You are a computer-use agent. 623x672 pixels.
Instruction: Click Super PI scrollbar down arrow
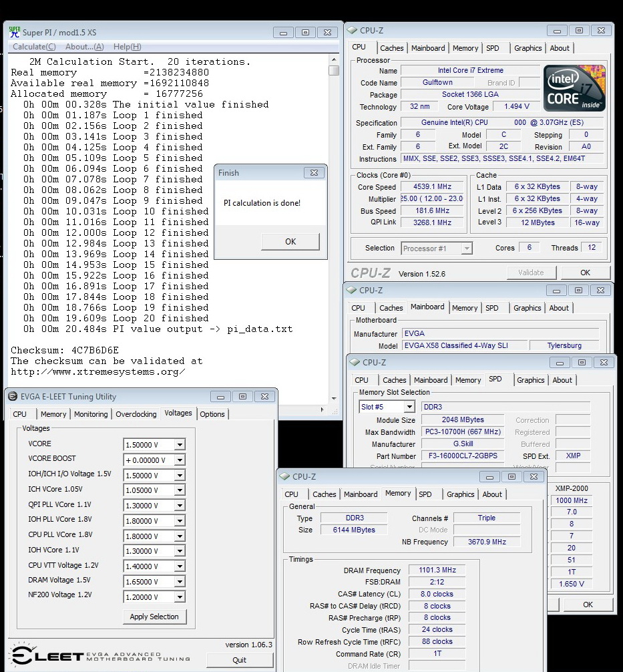(334, 399)
